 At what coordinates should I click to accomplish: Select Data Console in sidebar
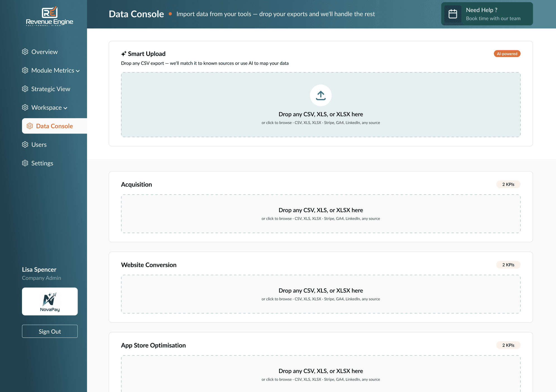54,126
